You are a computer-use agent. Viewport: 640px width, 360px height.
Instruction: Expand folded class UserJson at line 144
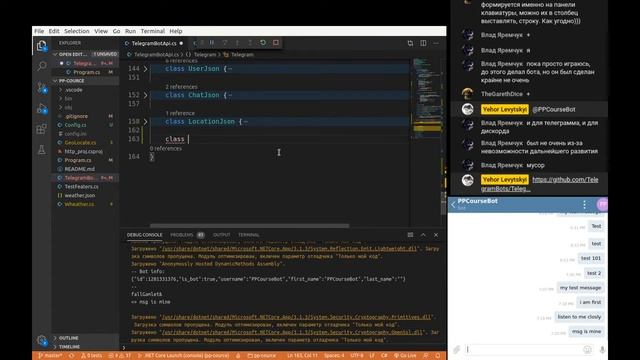pos(145,69)
